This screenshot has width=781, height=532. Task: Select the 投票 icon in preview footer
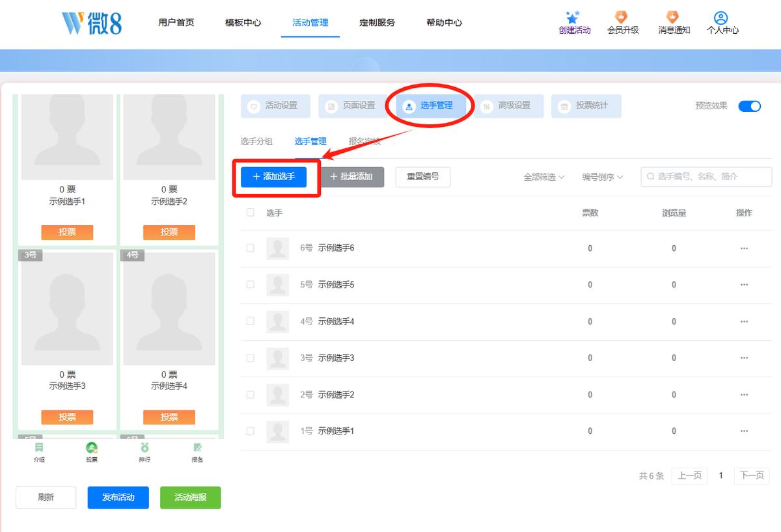click(92, 447)
